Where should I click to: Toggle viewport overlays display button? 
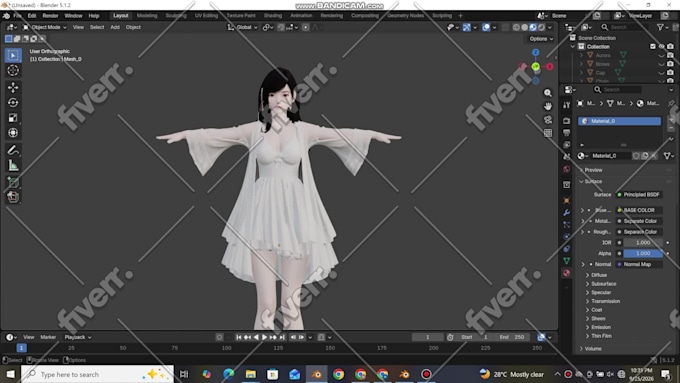tap(486, 27)
